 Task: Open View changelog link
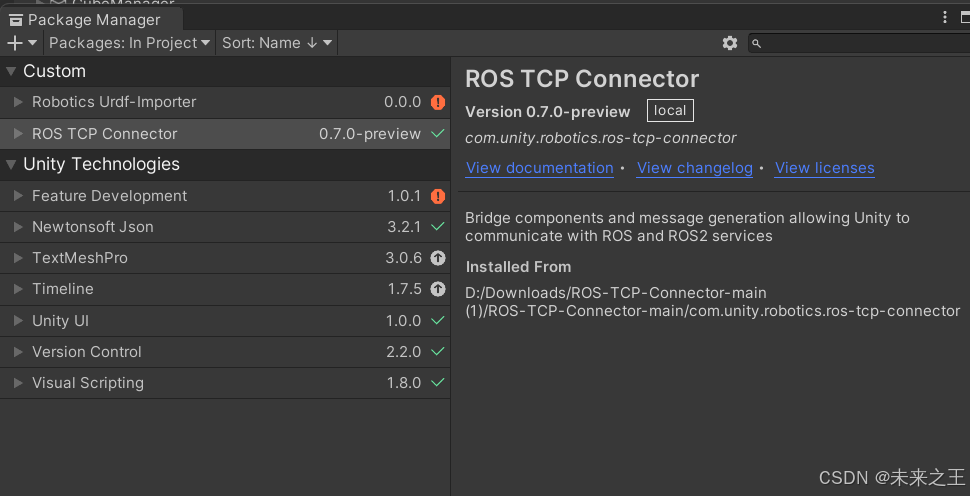tap(695, 168)
